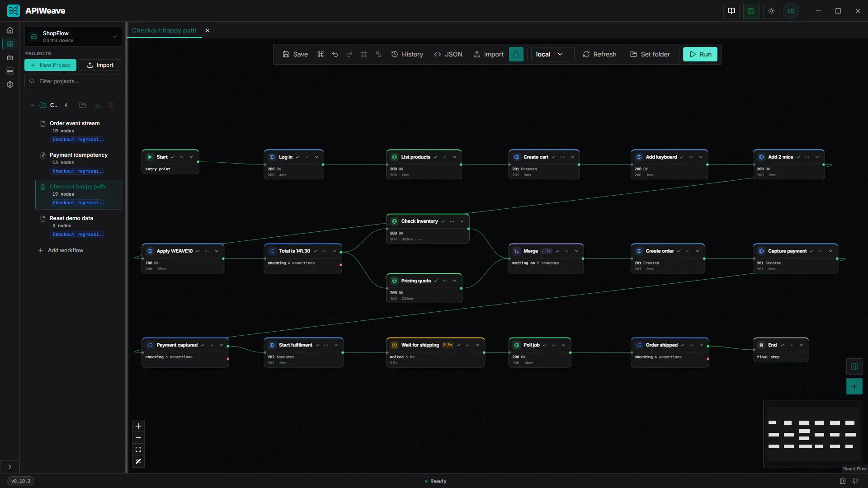Collapse the C... project tree
868x488 pixels.
coord(33,105)
